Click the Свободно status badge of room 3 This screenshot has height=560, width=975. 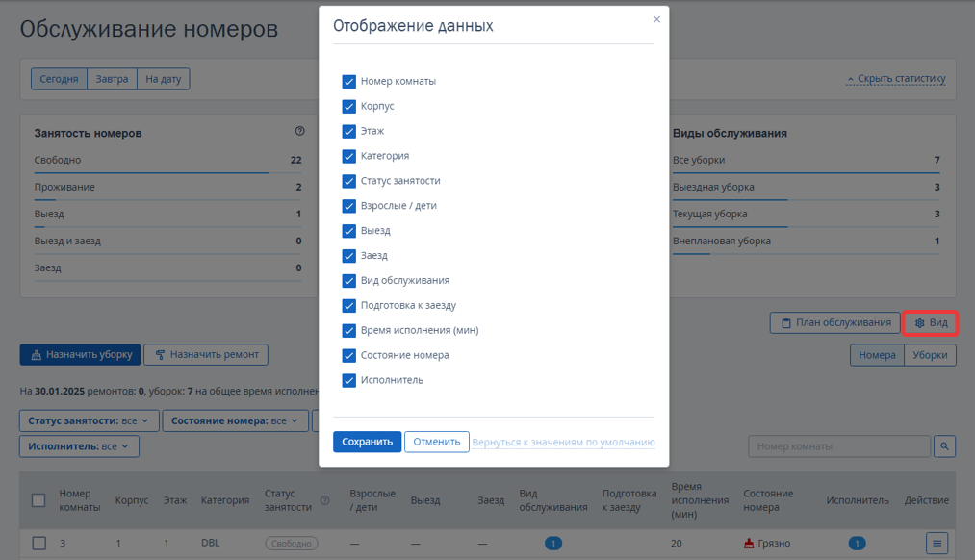(292, 544)
